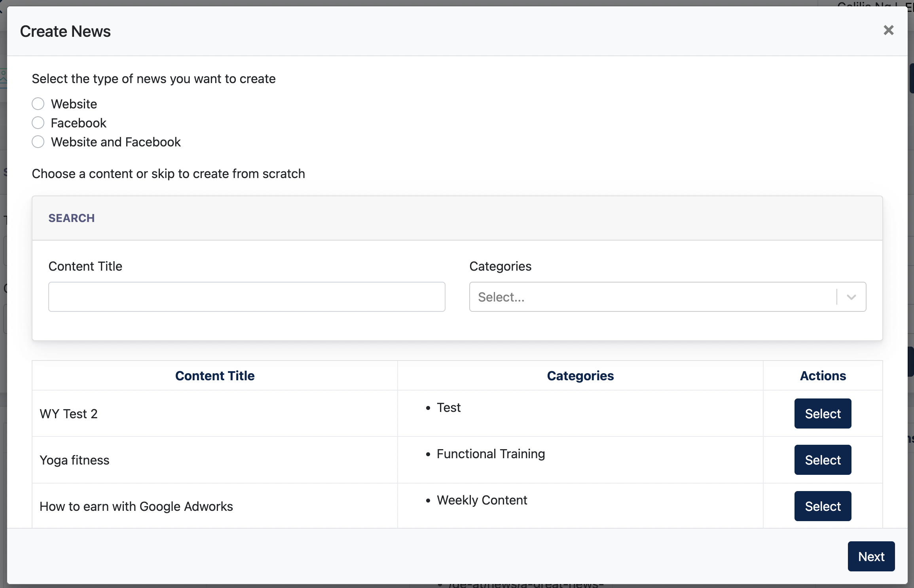Image resolution: width=914 pixels, height=588 pixels.
Task: Click the WY Test 2 row title
Action: [69, 414]
